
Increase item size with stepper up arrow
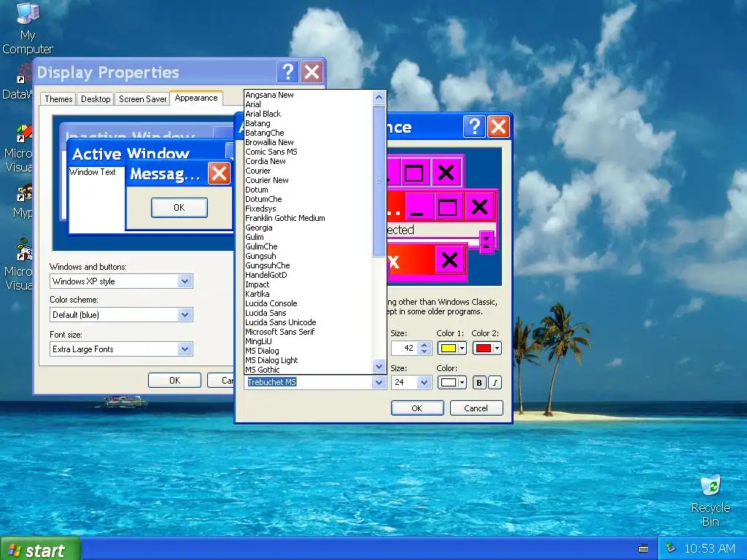click(425, 345)
